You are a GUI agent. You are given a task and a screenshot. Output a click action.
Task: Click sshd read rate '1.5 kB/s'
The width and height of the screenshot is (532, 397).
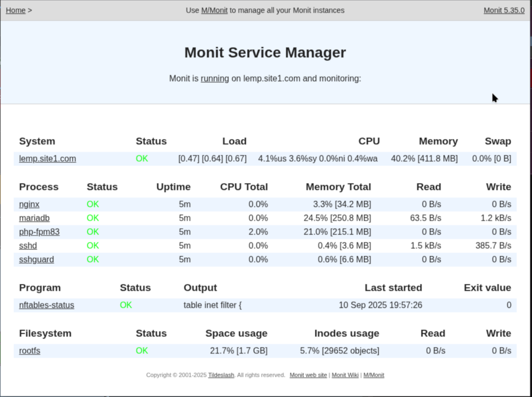[x=426, y=246]
